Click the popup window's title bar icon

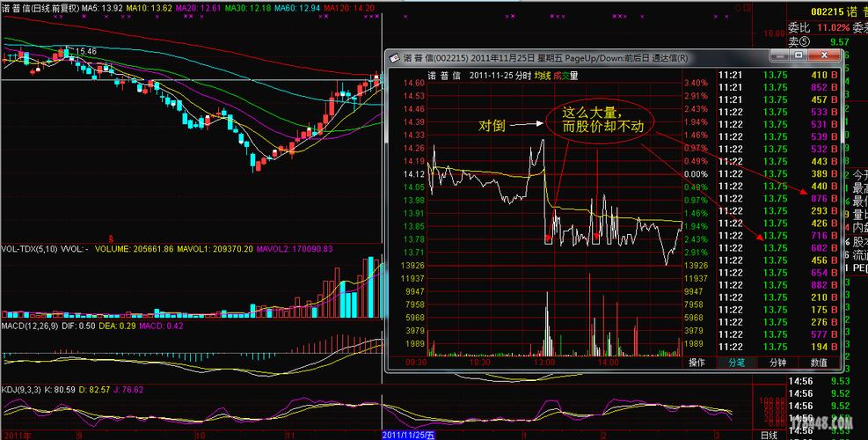[x=395, y=58]
